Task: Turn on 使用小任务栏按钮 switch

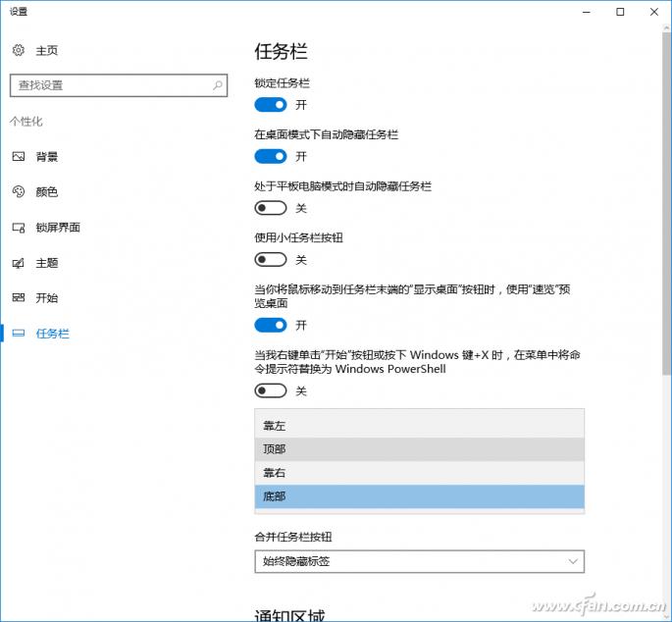Action: [271, 260]
